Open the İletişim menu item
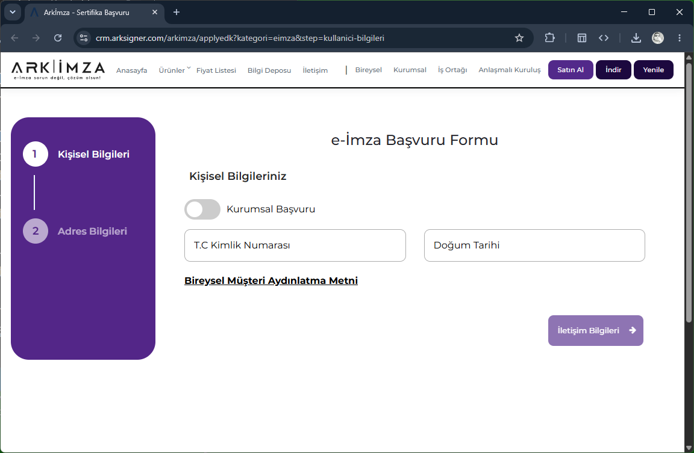The height and width of the screenshot is (453, 694). [315, 70]
